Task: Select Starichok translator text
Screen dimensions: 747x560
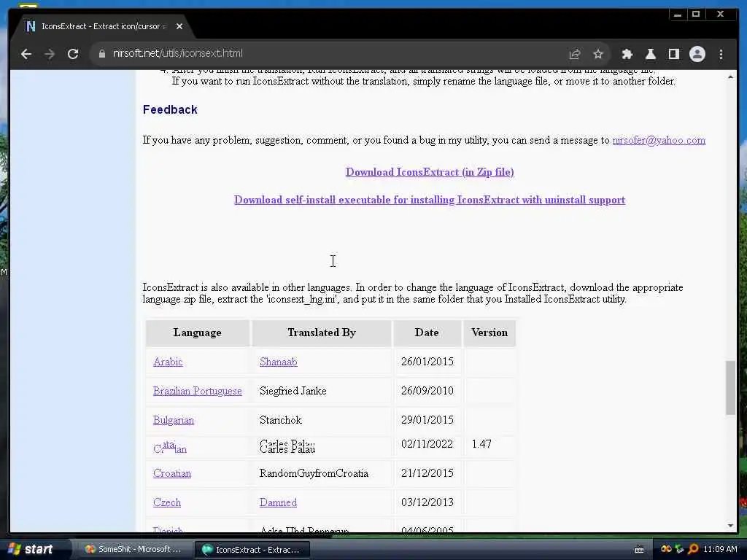Action: pyautogui.click(x=281, y=420)
